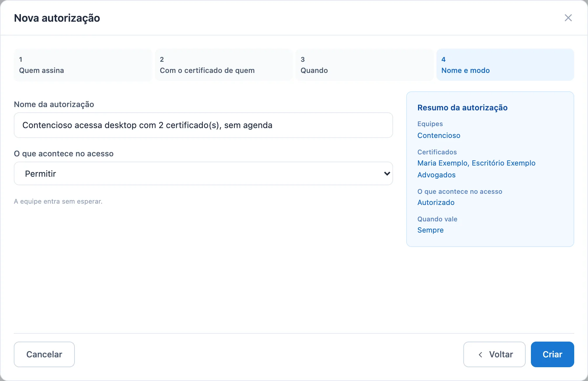Close the Nova autorização dialog
Image resolution: width=588 pixels, height=381 pixels.
click(568, 18)
